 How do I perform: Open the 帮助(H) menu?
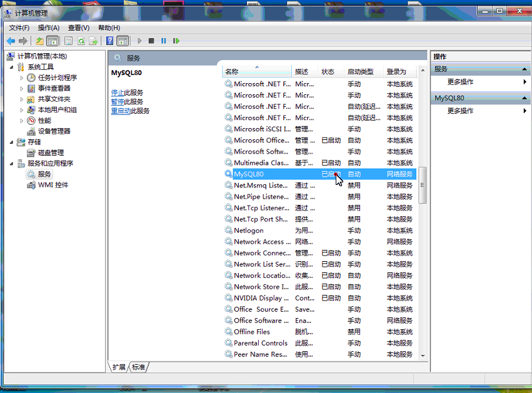point(109,28)
